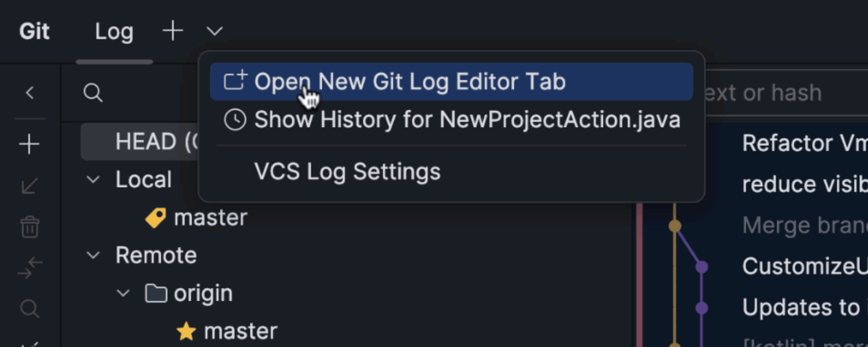Select the origin master branch with star
Viewport: 868px width, 347px height.
click(240, 331)
